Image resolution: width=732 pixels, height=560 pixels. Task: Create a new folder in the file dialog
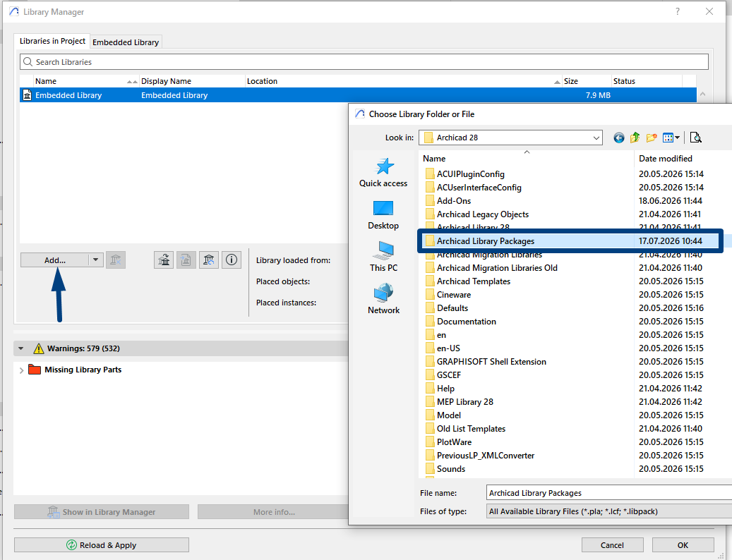tap(652, 138)
